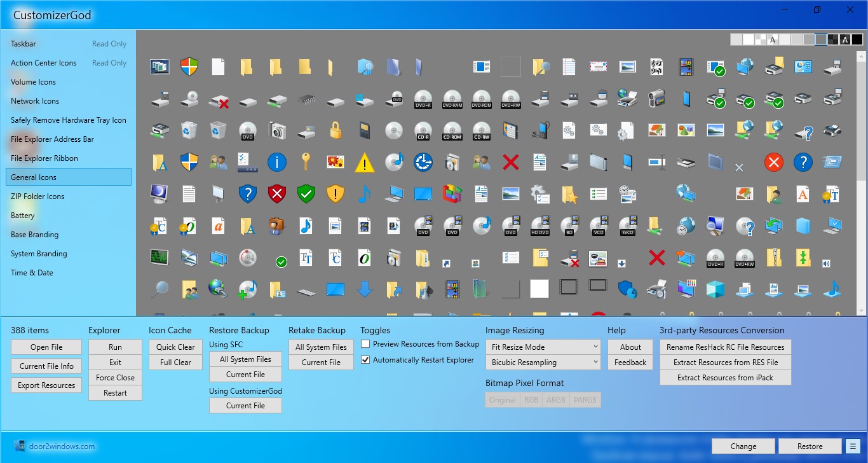868x463 pixels.
Task: Click the zipped folder icon
Action: [773, 258]
